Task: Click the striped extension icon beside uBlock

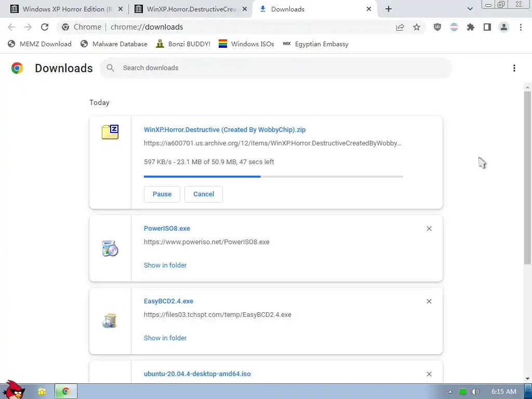Action: click(x=454, y=27)
